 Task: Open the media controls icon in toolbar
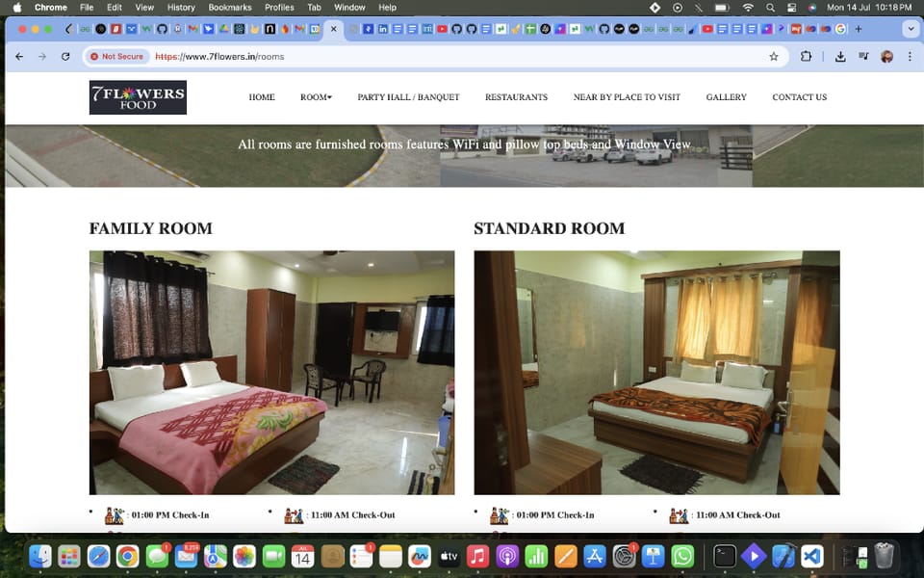pos(863,57)
